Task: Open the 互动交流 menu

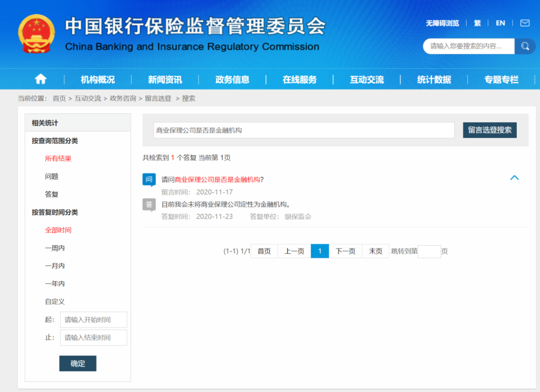Action: (367, 80)
